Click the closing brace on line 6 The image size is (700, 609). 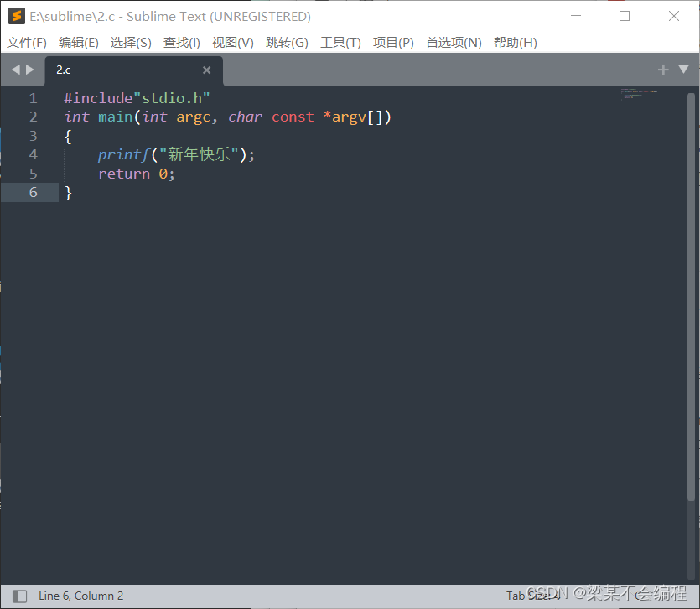pyautogui.click(x=68, y=193)
